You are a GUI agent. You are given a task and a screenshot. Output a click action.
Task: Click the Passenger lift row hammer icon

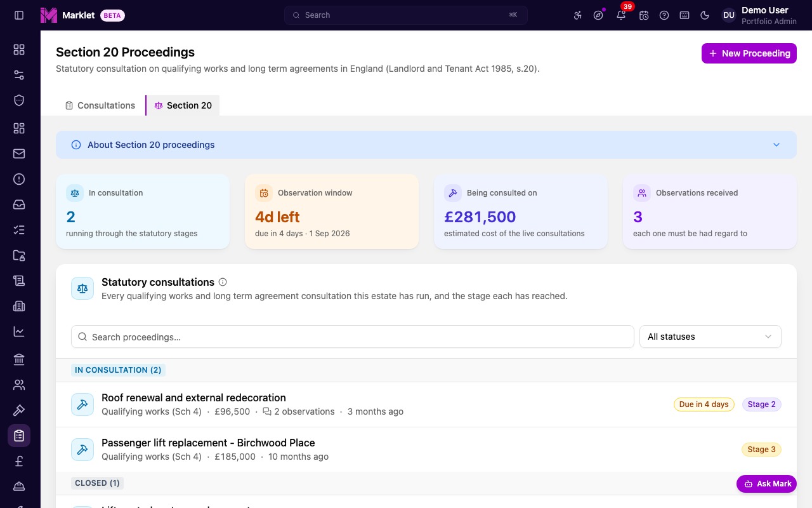(x=82, y=450)
